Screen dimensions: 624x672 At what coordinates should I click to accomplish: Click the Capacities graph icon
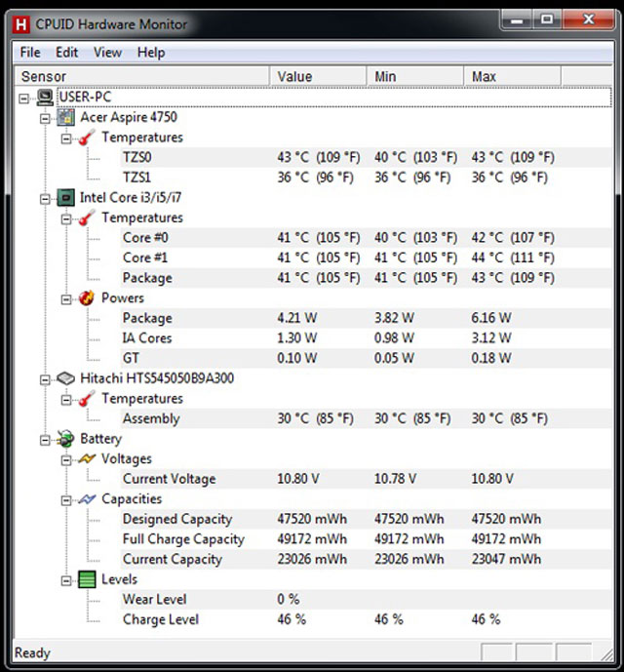pyautogui.click(x=87, y=499)
